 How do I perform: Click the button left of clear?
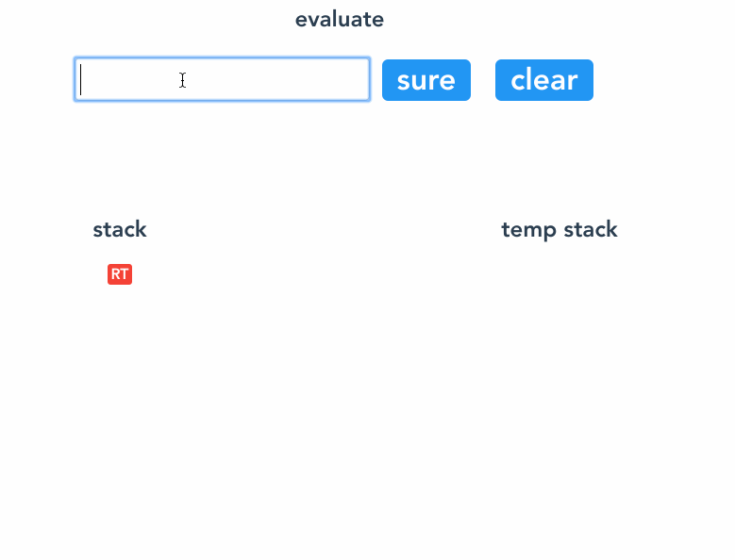coord(426,80)
